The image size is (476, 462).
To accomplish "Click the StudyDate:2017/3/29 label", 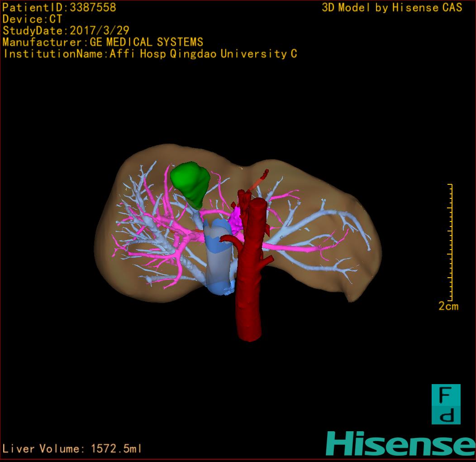I will coord(66,31).
